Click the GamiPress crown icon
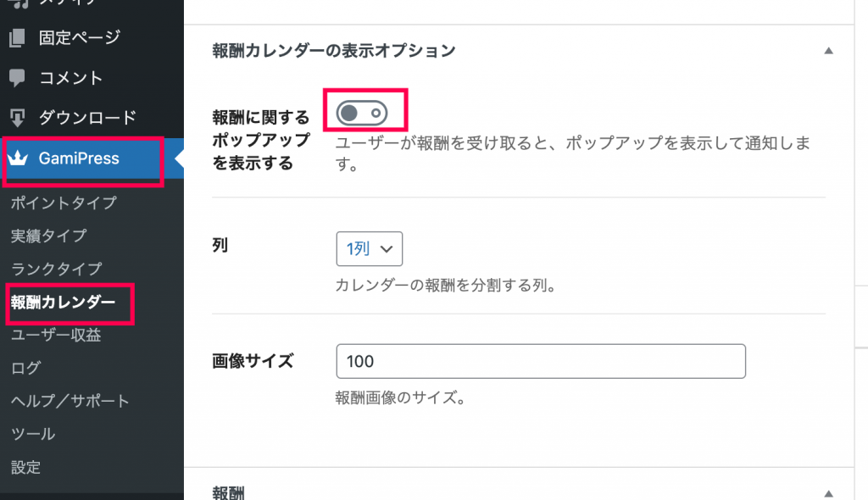The width and height of the screenshot is (868, 500). pos(18,158)
